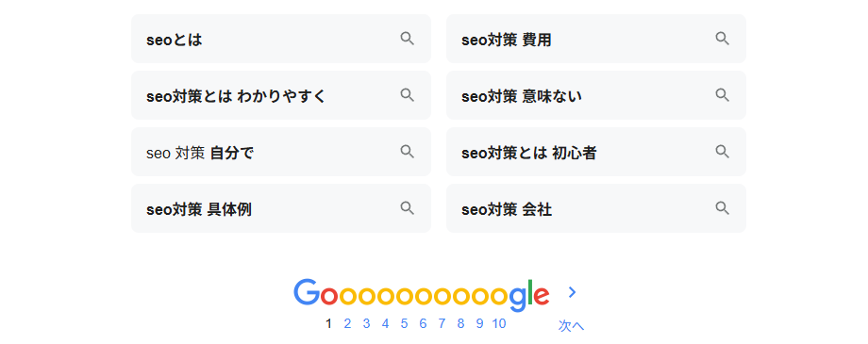868x344 pixels.
Task: Click search icon next to "seo対策 具体例"
Action: (407, 208)
